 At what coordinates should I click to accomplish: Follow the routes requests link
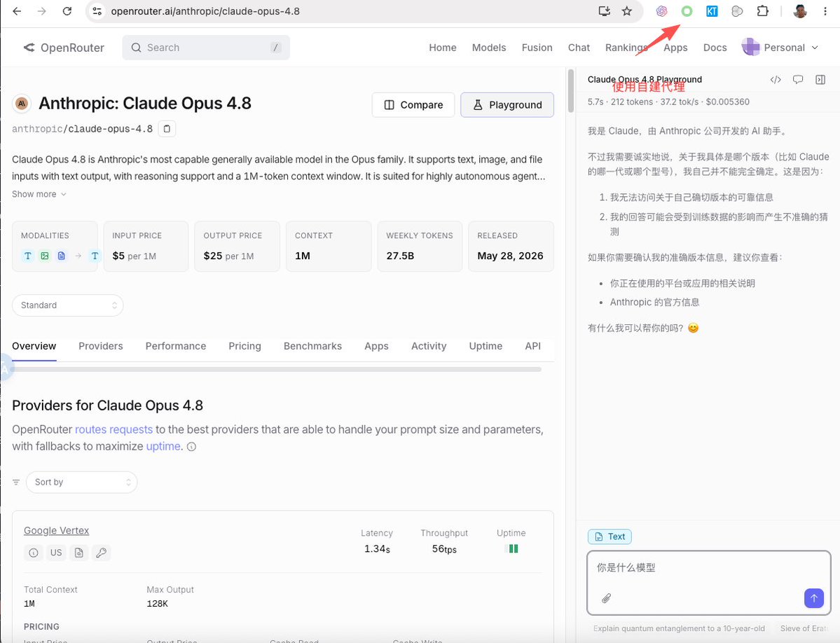tap(113, 429)
